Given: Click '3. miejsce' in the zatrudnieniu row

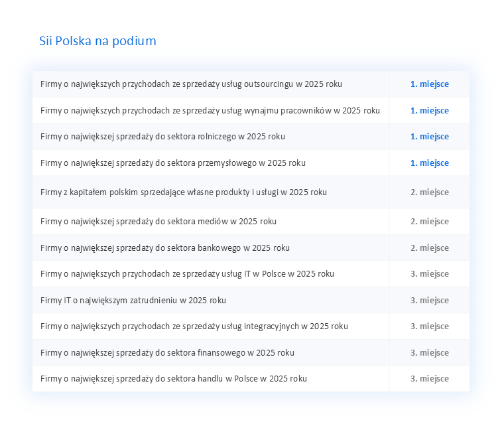Looking at the screenshot, I should [430, 301].
